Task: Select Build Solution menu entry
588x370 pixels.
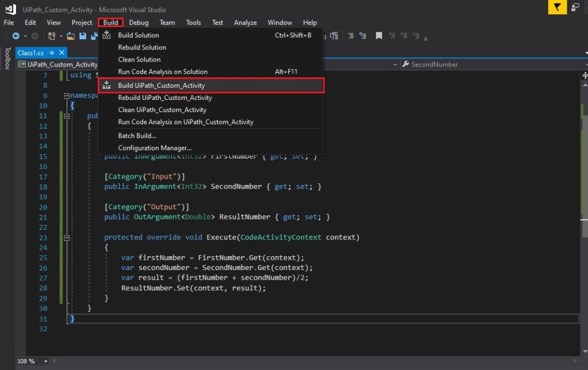Action: (211, 35)
